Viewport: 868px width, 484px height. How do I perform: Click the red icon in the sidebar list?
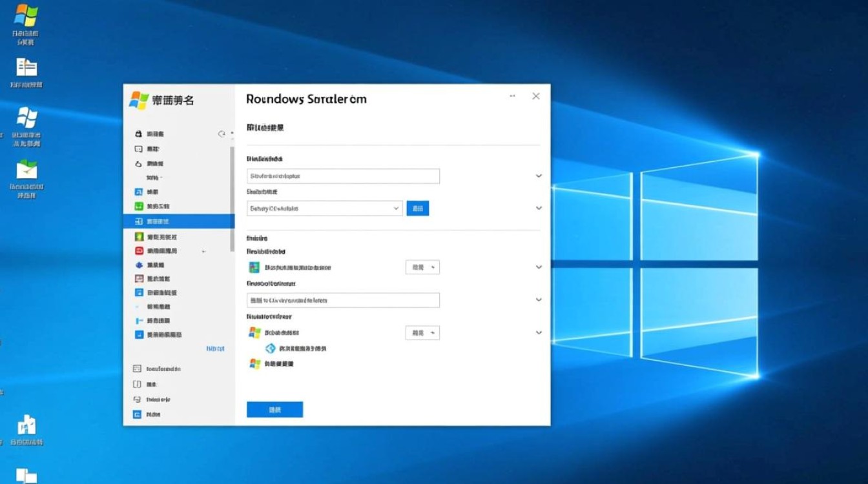click(138, 250)
